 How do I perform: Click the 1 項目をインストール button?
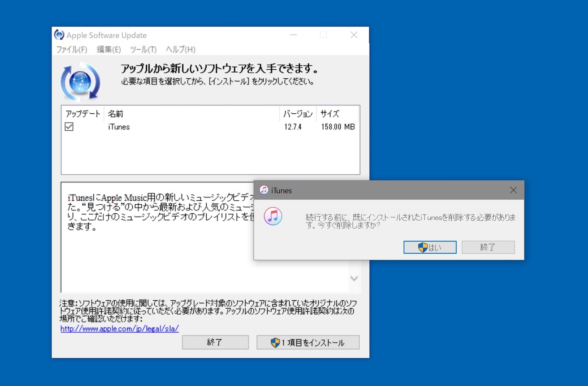point(308,342)
